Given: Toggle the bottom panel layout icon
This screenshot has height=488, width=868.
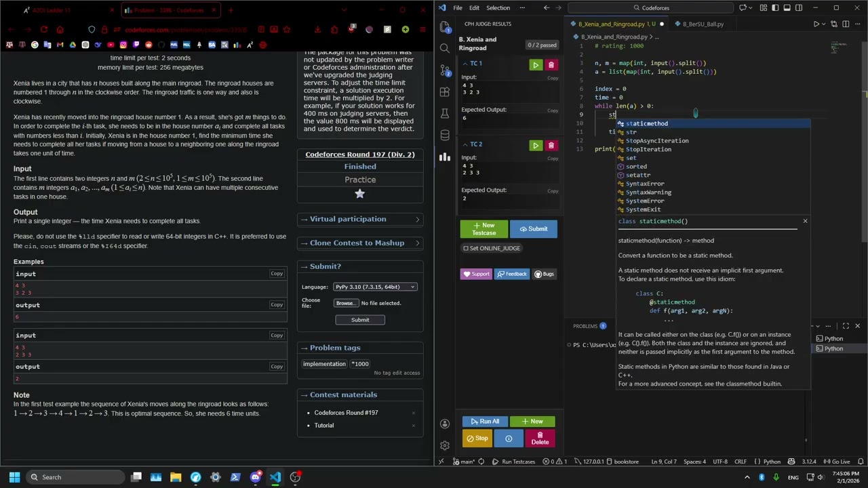Looking at the screenshot, I should click(x=786, y=7).
